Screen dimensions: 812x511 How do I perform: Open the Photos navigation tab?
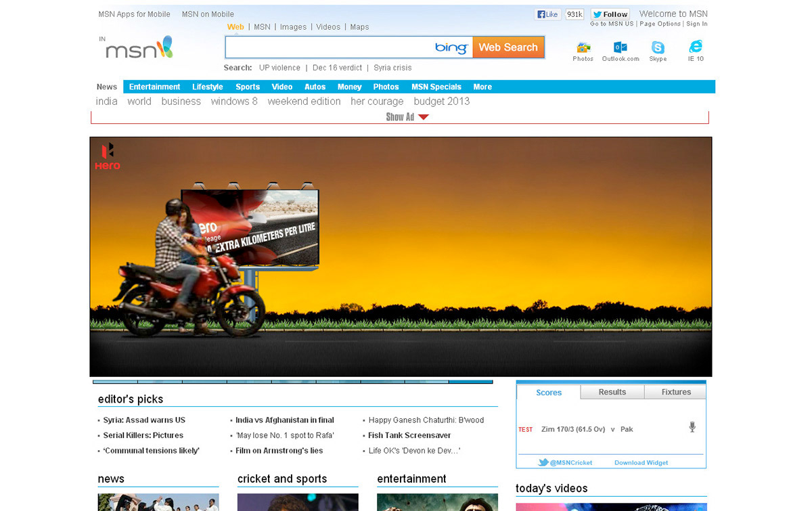point(386,87)
